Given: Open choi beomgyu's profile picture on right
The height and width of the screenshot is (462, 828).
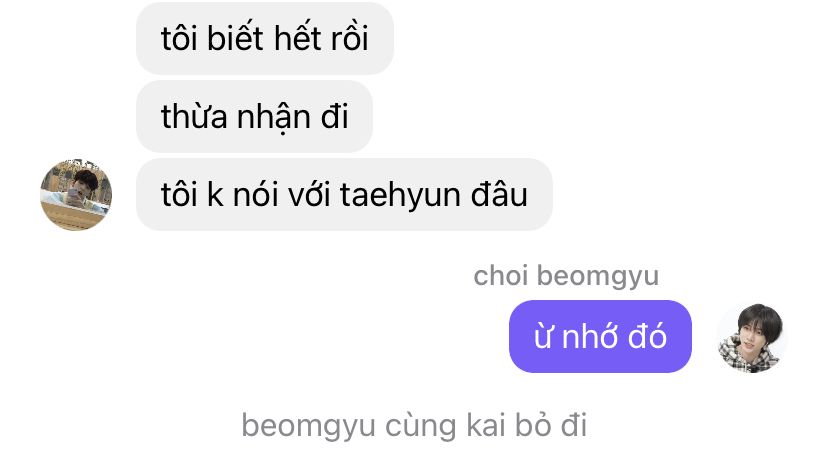Looking at the screenshot, I should point(751,338).
